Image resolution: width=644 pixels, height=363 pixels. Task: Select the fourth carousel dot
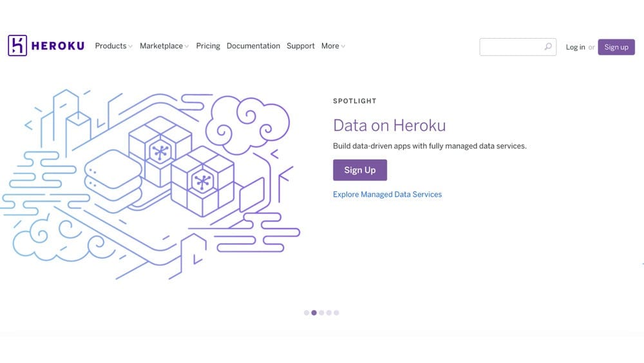pos(329,313)
